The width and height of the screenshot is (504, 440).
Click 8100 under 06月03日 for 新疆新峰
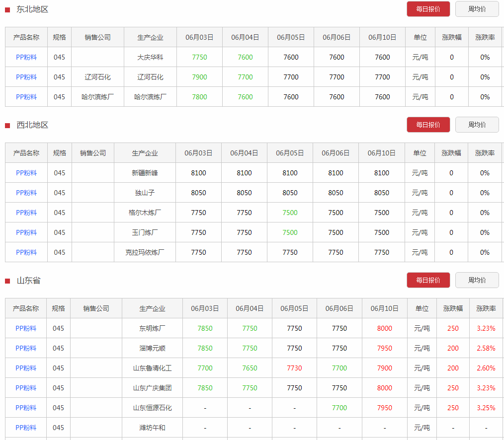[198, 173]
